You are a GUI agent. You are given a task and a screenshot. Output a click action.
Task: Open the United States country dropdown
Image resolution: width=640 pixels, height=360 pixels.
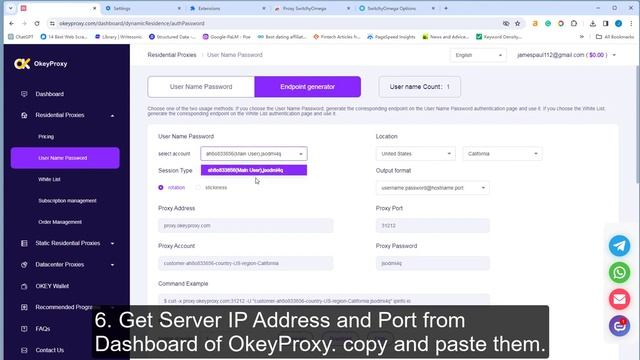pos(416,154)
